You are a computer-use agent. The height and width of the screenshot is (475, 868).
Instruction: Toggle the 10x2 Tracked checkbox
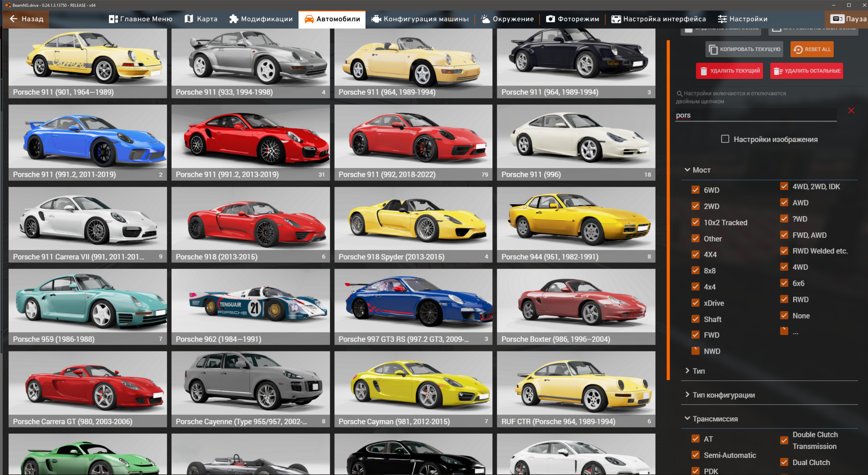point(695,222)
